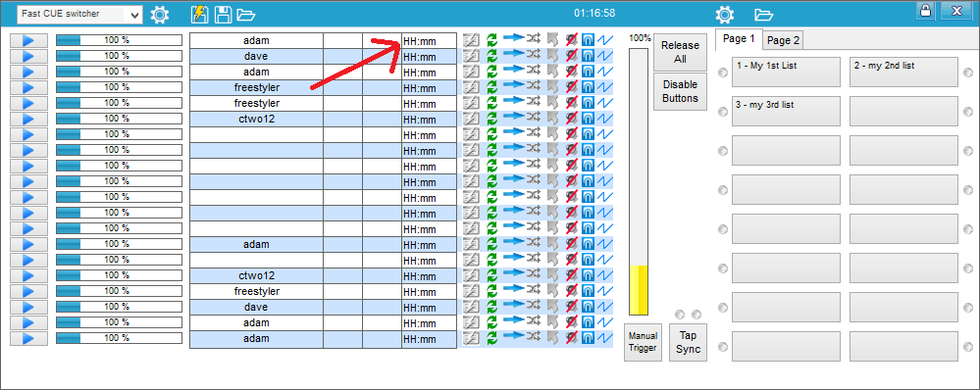Play the top row adam cue
Viewport: 980px width, 390px height.
28,40
